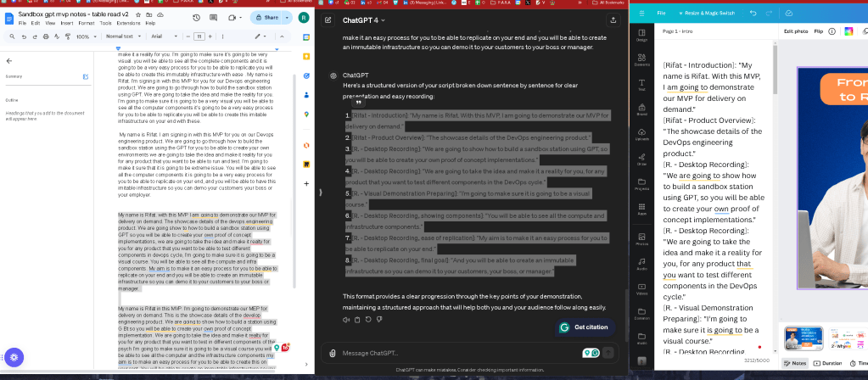Viewport: 868px width, 380px height.
Task: Open the Normal text style dropdown
Action: 122,36
